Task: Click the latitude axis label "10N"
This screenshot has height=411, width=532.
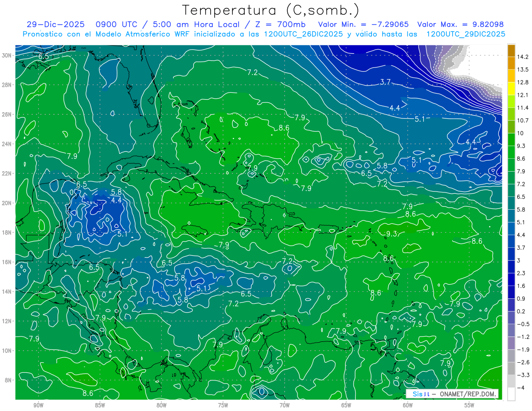Action: pos(7,351)
